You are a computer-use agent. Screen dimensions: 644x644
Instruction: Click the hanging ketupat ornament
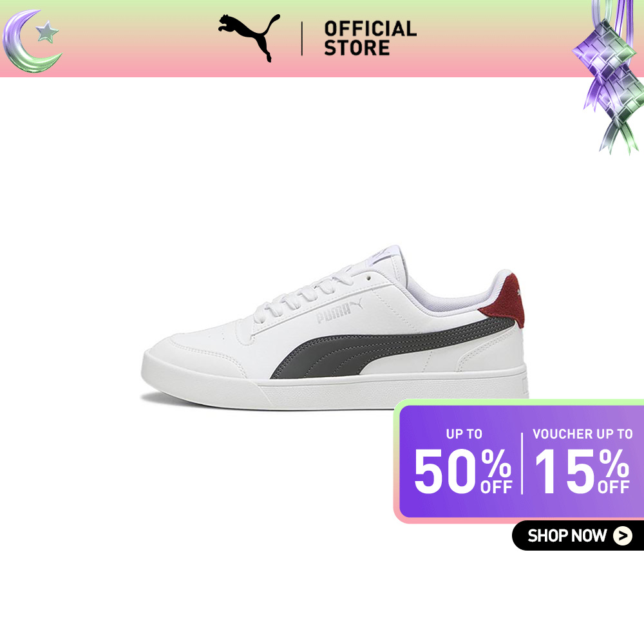click(610, 77)
